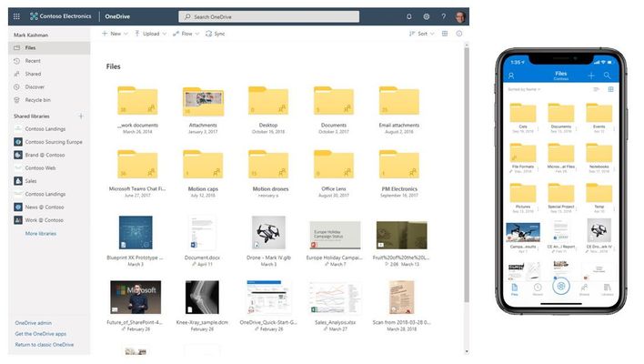The height and width of the screenshot is (364, 644).
Task: Tap the Files tab on phone bottom bar
Action: coord(515,289)
